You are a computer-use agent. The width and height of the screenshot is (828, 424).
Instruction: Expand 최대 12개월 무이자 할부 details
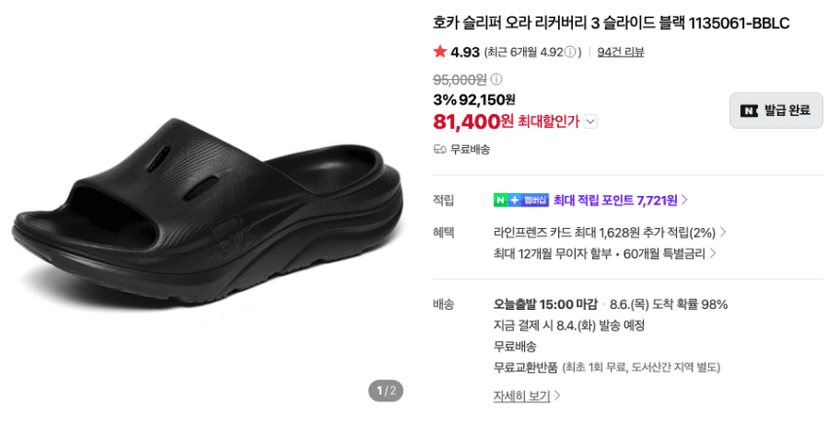[x=605, y=253]
